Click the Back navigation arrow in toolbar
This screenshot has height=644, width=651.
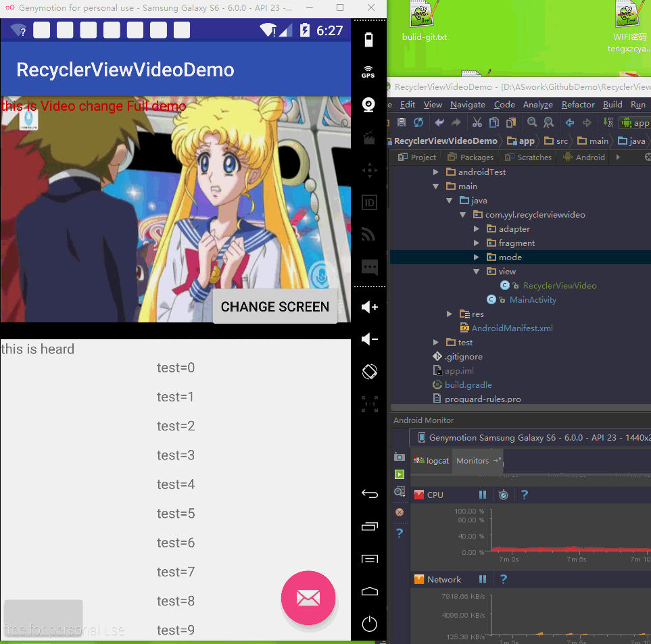[570, 122]
